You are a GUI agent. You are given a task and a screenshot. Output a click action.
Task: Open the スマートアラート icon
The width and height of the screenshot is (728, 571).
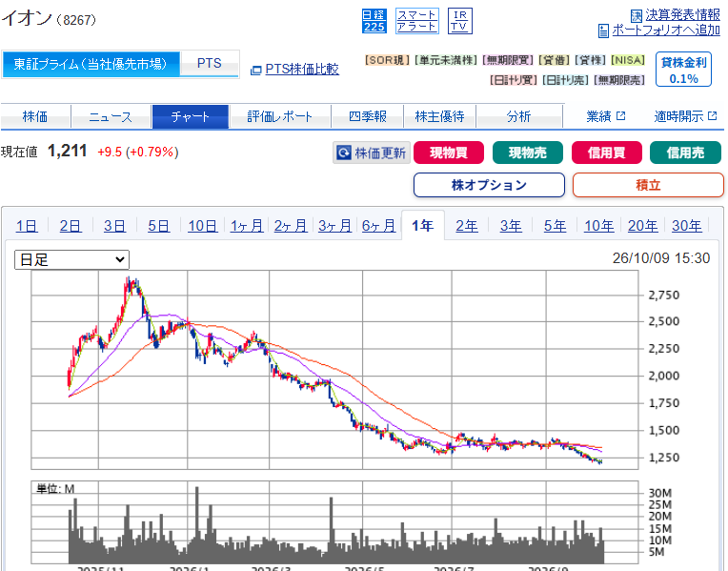[416, 21]
